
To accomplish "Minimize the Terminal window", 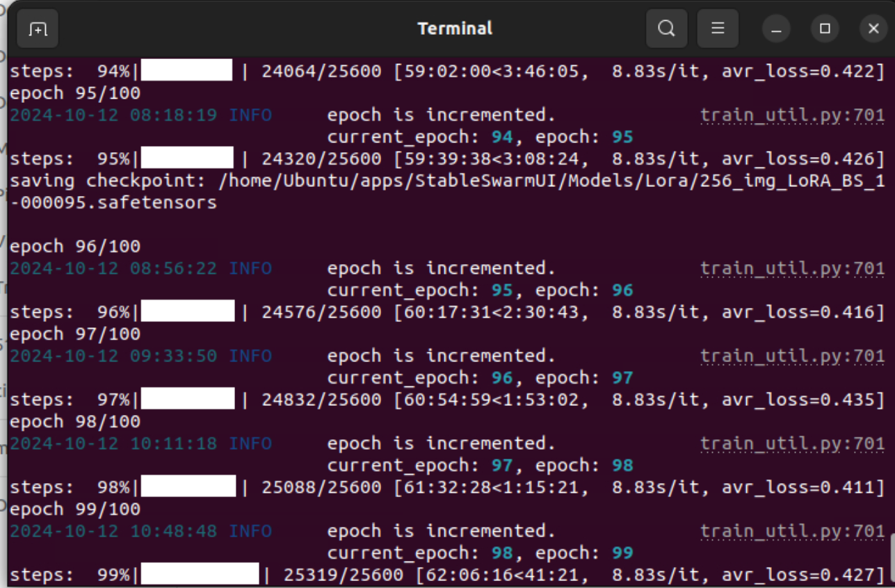I will pyautogui.click(x=776, y=29).
